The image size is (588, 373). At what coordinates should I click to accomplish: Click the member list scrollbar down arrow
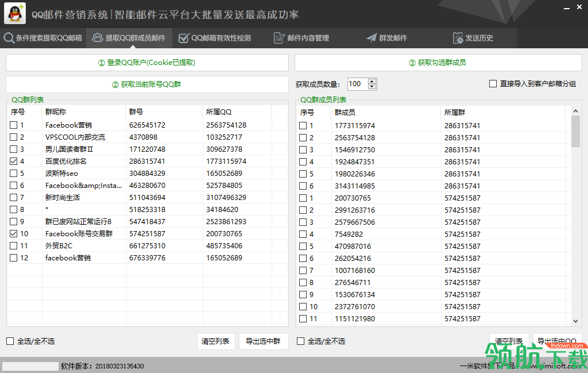575,321
